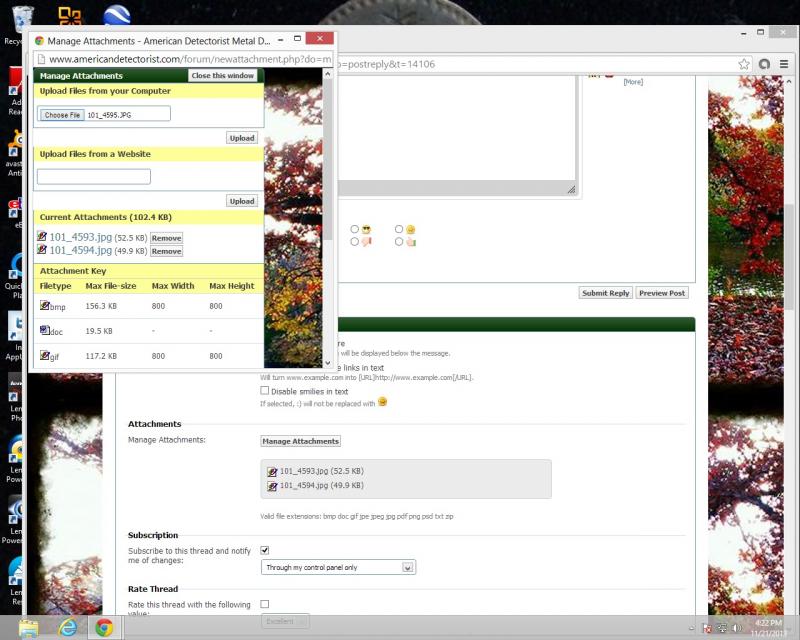This screenshot has height=640, width=800.
Task: Remove the 101_4593.jpg attachment
Action: click(166, 238)
